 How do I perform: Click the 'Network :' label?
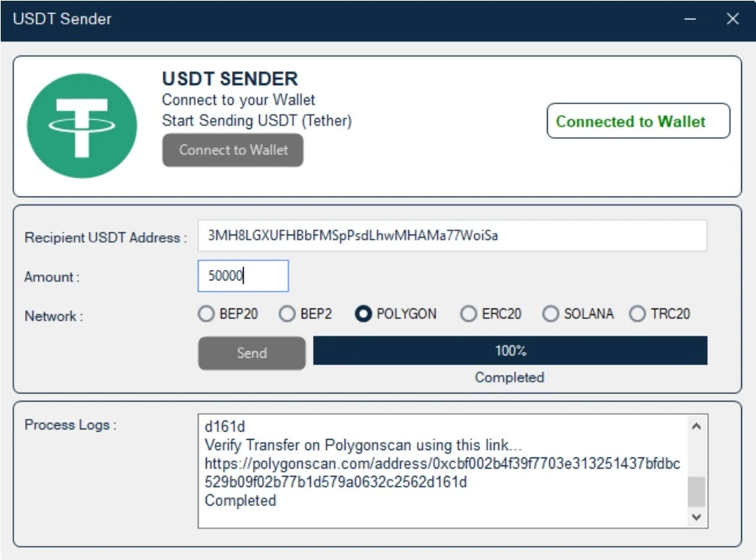(53, 316)
